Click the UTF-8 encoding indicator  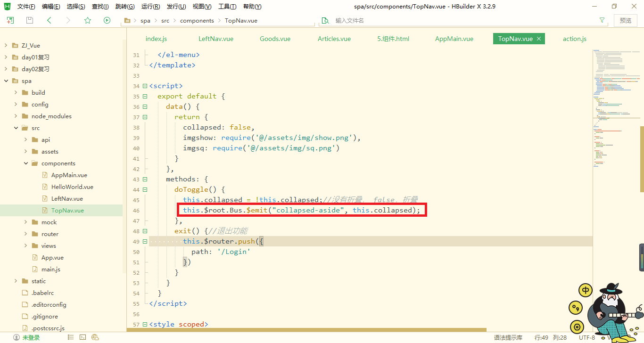pyautogui.click(x=587, y=337)
